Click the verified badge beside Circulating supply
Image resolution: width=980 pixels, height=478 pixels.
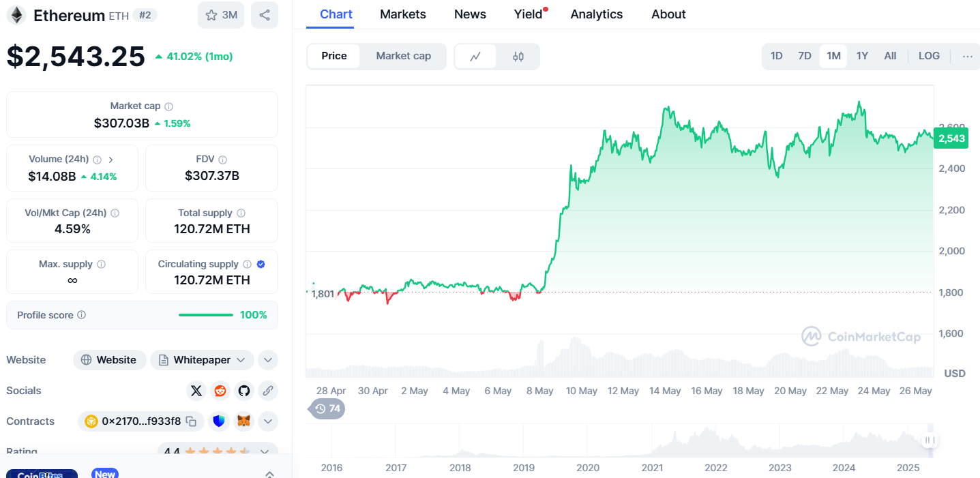coord(261,265)
